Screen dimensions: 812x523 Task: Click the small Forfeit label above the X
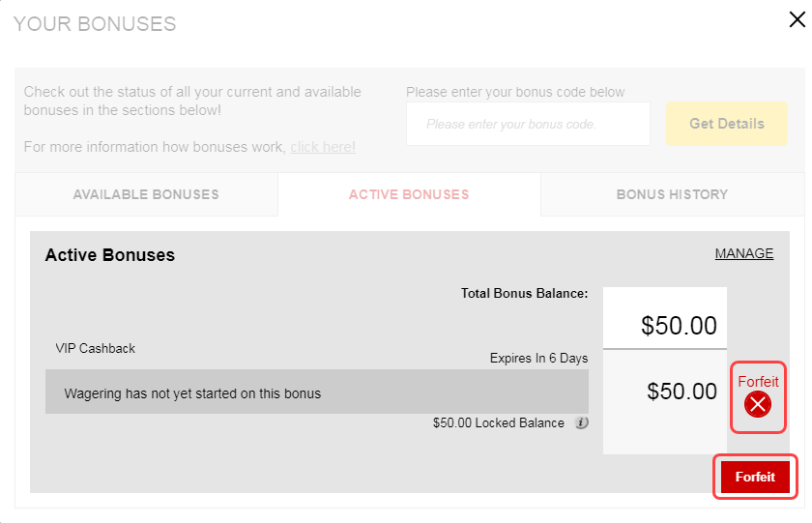click(x=758, y=382)
